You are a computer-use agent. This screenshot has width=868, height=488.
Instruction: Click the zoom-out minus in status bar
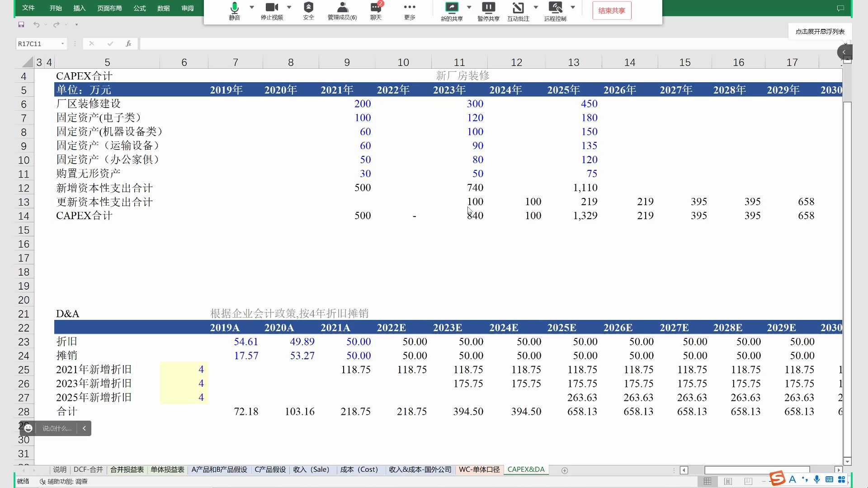[764, 481]
